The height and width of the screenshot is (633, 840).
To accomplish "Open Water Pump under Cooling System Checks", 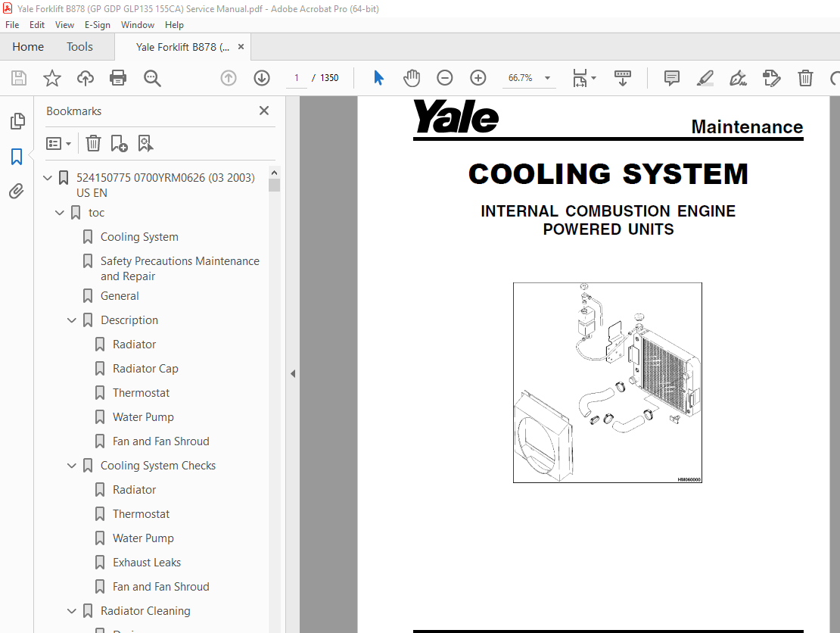I will 143,538.
